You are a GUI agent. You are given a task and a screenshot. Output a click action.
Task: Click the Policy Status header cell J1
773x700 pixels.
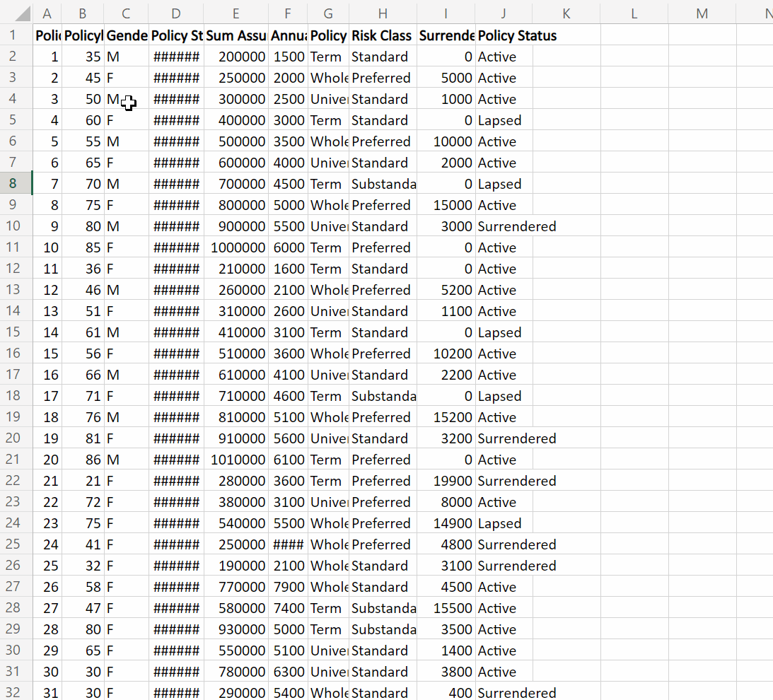tap(504, 35)
